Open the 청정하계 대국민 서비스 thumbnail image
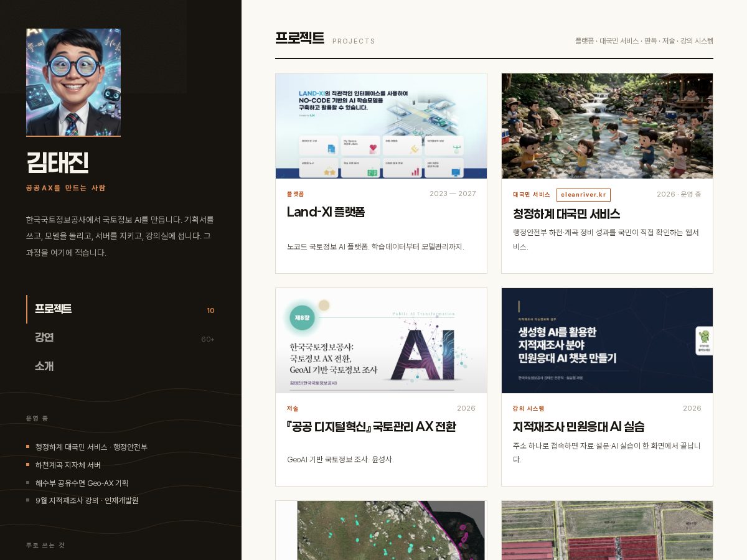Image resolution: width=747 pixels, height=560 pixels. click(x=607, y=126)
